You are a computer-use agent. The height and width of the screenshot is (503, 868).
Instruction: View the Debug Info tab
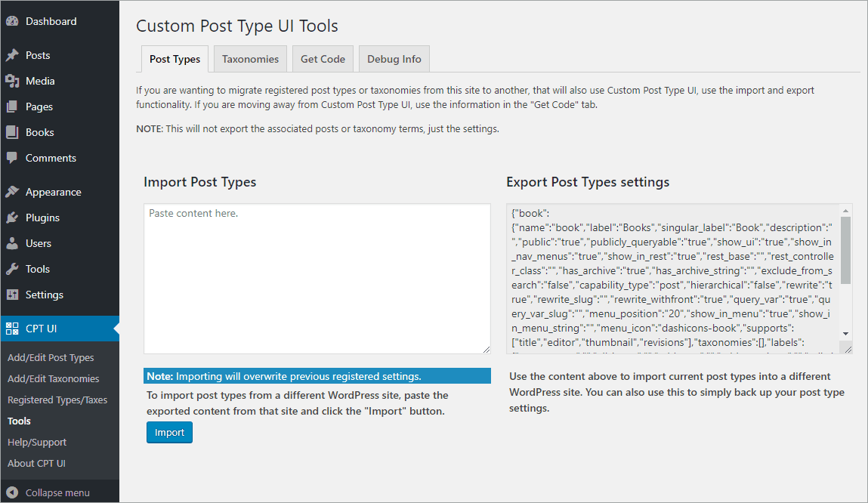point(394,58)
